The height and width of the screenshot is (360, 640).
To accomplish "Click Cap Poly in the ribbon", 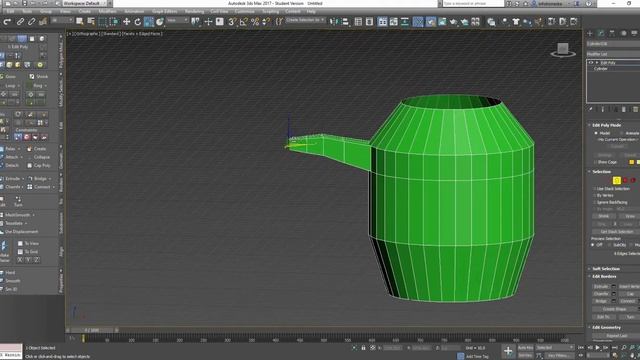I will [39, 165].
